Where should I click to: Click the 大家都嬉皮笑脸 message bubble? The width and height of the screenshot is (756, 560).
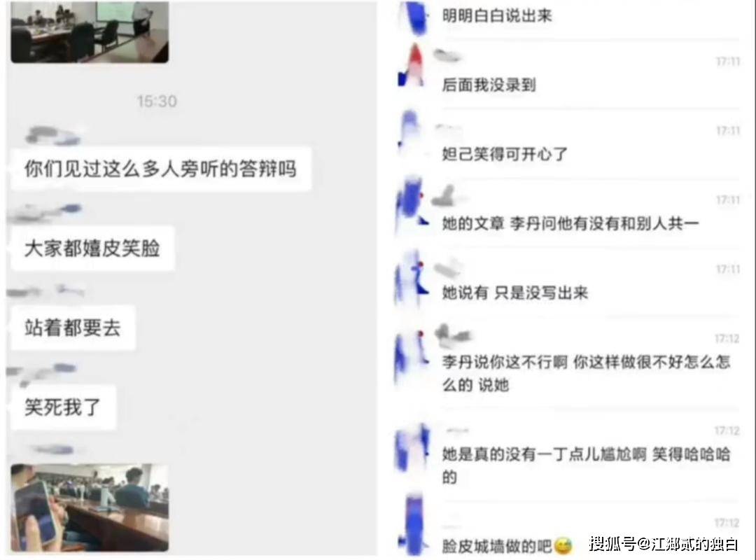(92, 248)
